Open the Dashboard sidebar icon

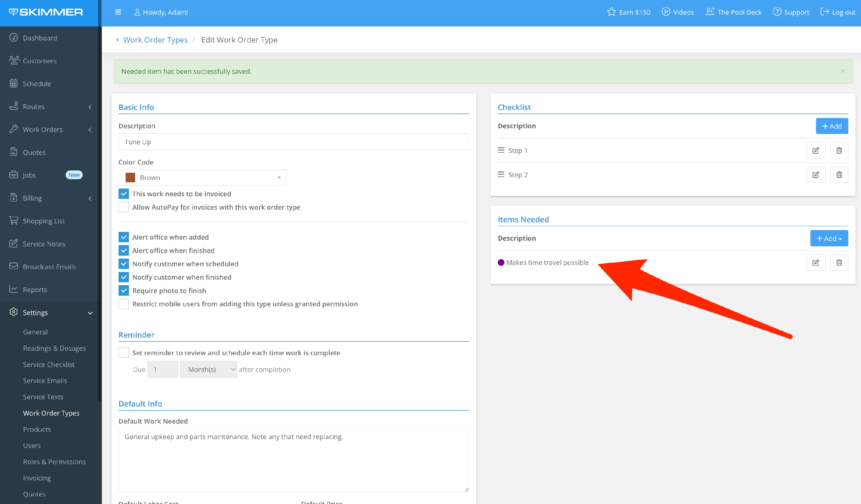[x=14, y=38]
